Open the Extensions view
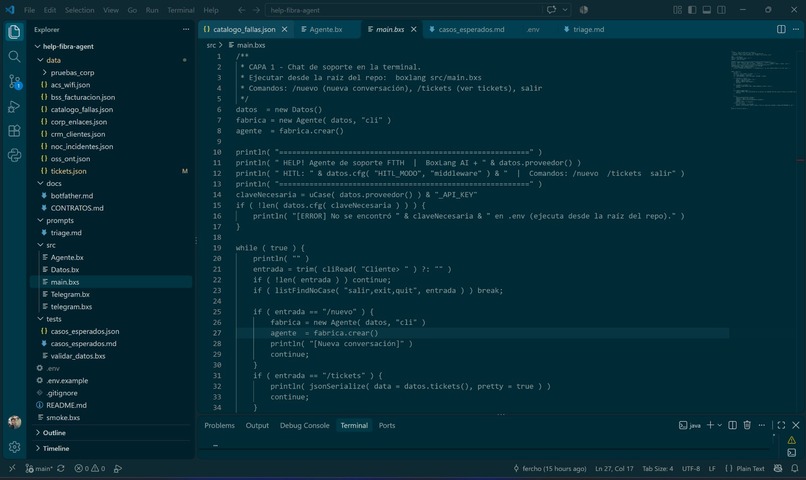This screenshot has height=480, width=806. tap(14, 131)
